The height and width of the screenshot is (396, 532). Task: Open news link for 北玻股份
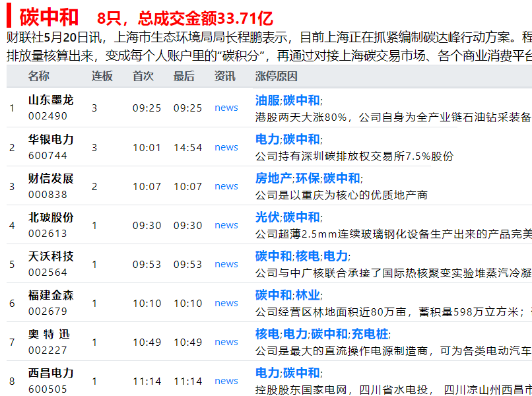pos(226,225)
